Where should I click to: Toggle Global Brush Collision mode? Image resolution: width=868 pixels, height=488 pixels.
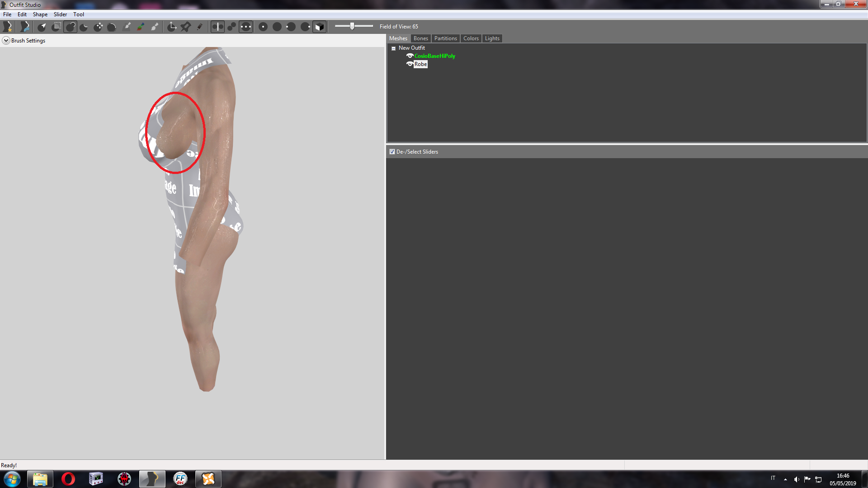[x=245, y=27]
